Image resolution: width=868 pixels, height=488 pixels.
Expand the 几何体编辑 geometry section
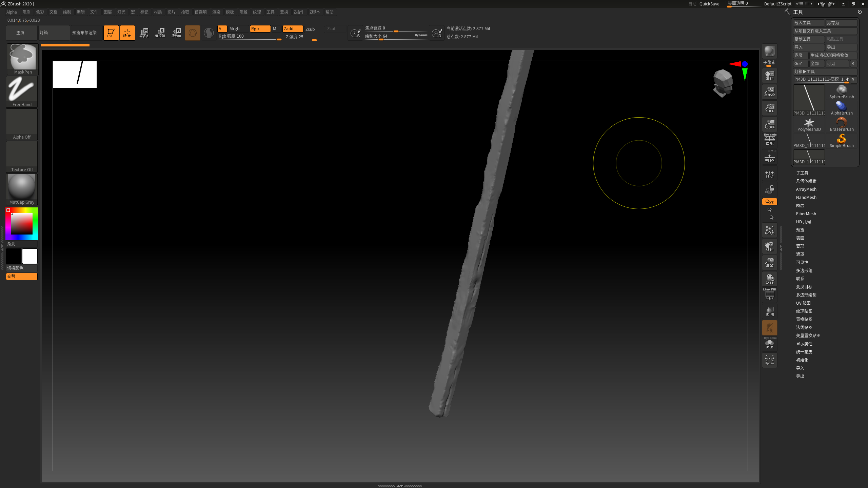coord(806,181)
